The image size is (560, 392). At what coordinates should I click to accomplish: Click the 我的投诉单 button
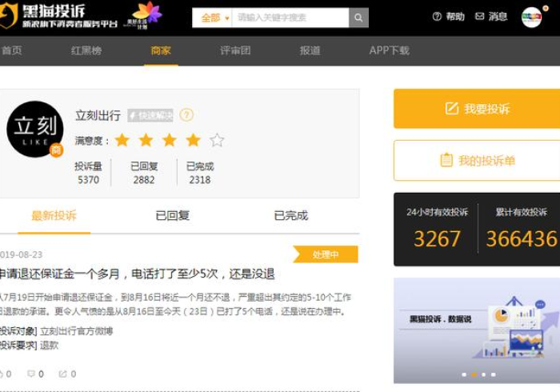tap(477, 161)
